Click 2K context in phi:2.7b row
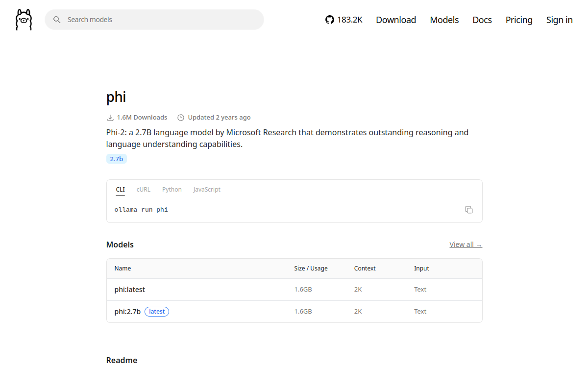 point(358,312)
